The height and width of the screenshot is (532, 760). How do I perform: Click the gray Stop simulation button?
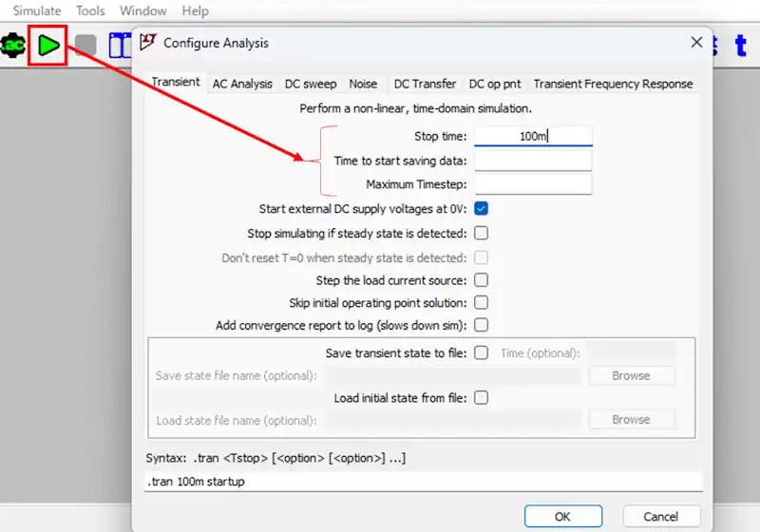coord(86,45)
